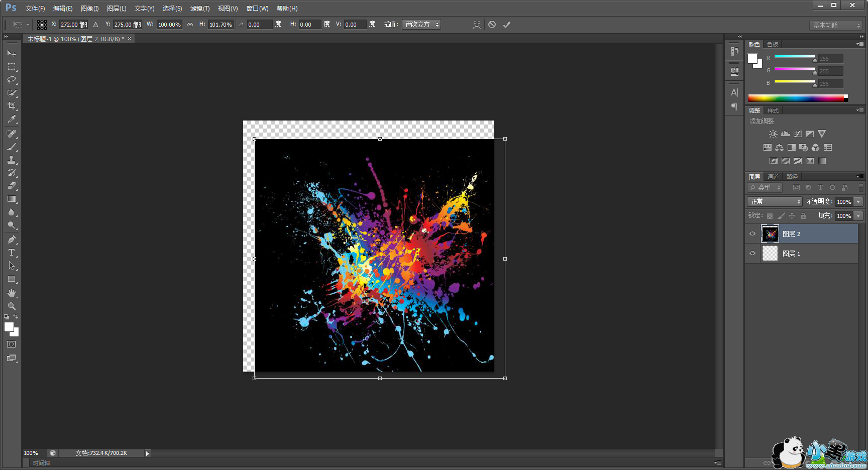
Task: Hide layer 图层 1 visibility eye
Action: [x=752, y=253]
